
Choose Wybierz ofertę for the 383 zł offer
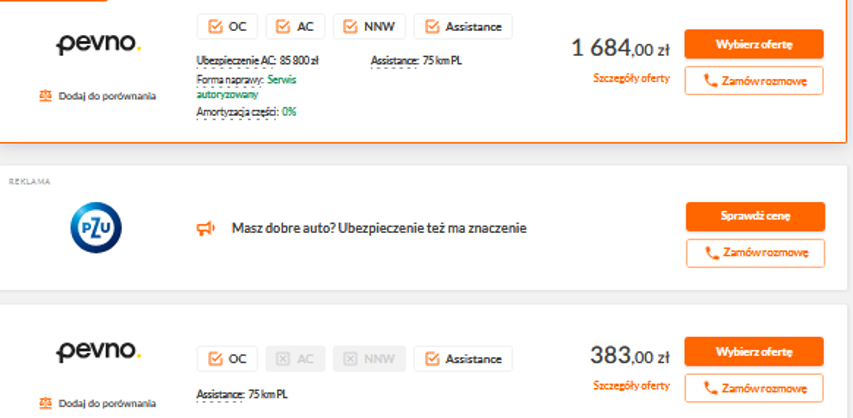click(x=754, y=352)
